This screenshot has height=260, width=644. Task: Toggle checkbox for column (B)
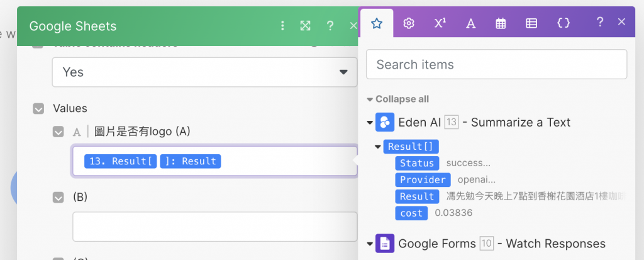click(58, 197)
